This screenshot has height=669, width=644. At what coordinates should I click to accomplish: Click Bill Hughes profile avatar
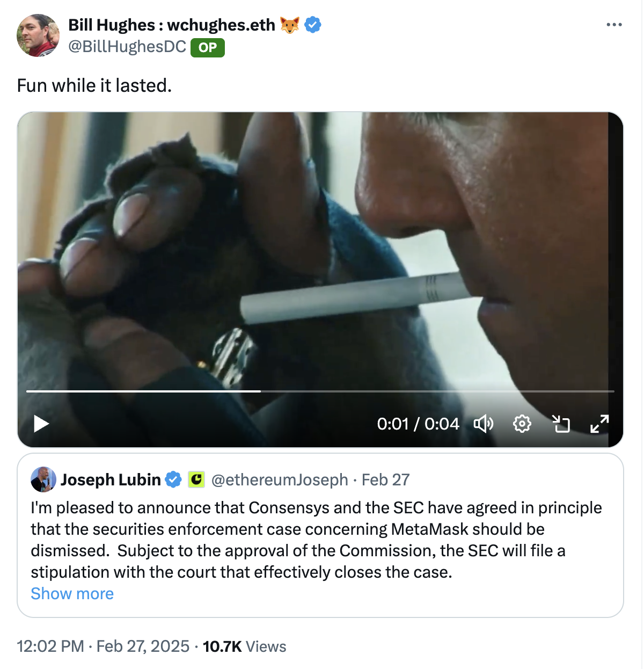click(38, 35)
